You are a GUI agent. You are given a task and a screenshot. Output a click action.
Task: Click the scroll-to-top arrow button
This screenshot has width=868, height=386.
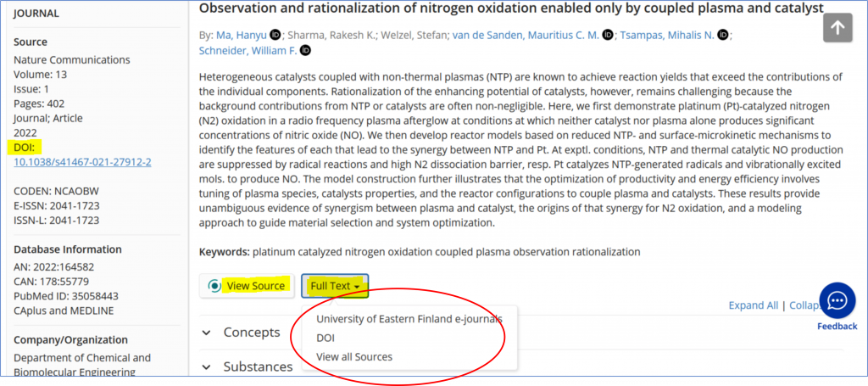pyautogui.click(x=837, y=28)
